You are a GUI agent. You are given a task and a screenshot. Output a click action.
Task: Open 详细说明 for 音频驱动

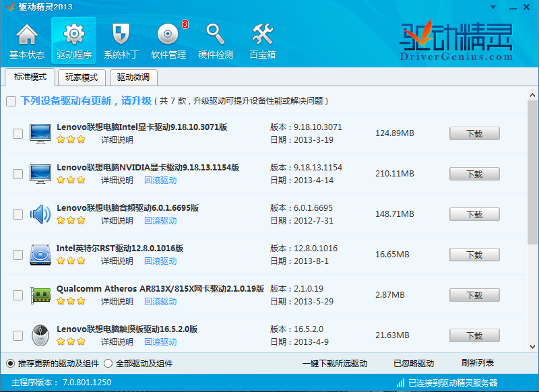(x=117, y=220)
